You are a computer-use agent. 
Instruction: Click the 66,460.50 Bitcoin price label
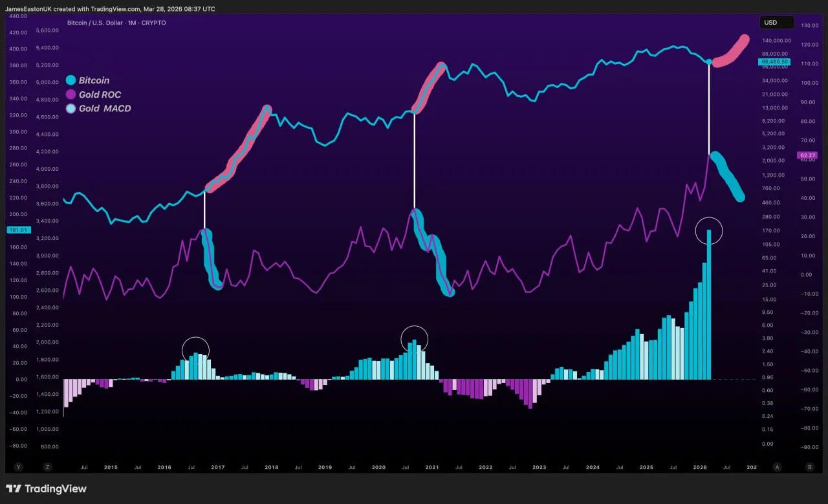pyautogui.click(x=775, y=62)
